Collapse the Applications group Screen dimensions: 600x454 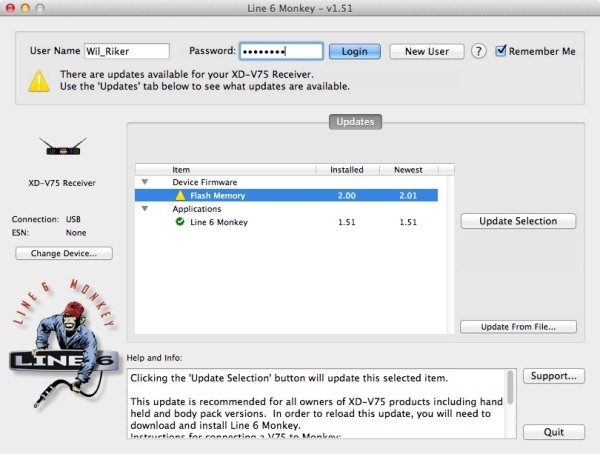[x=145, y=209]
